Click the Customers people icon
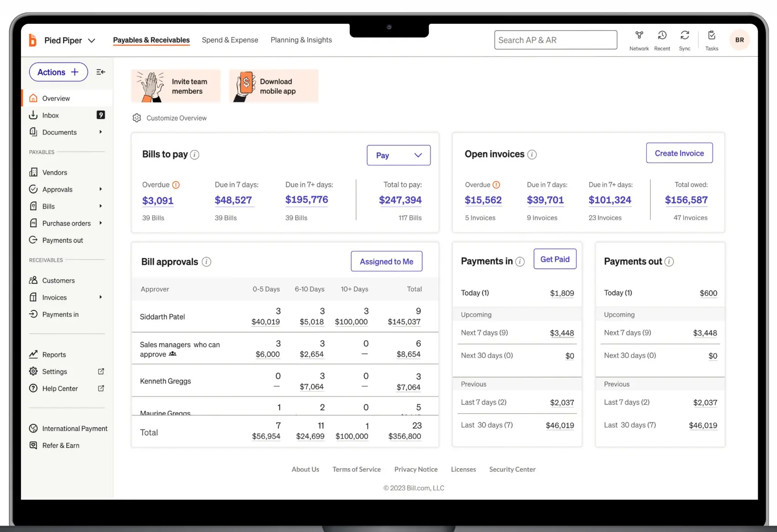 (x=33, y=280)
